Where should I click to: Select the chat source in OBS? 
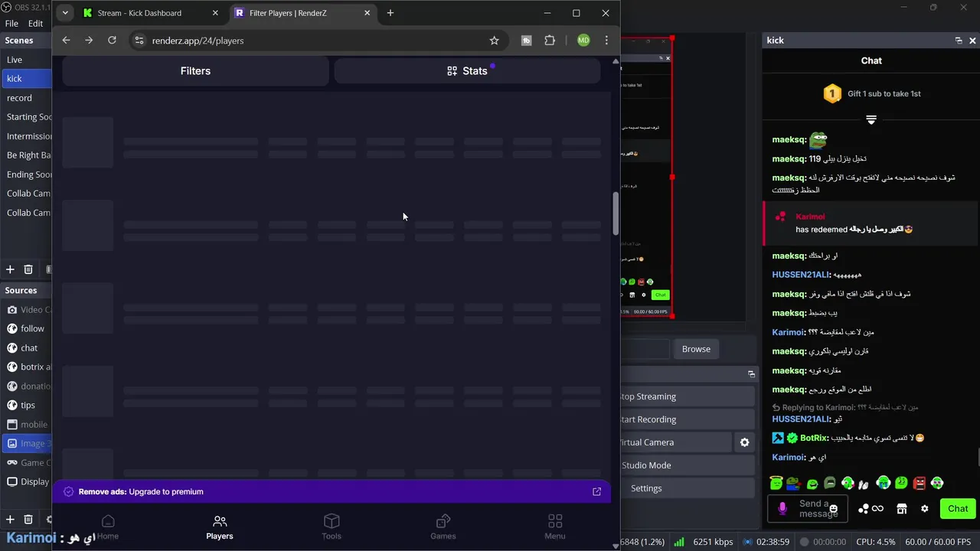pos(26,347)
